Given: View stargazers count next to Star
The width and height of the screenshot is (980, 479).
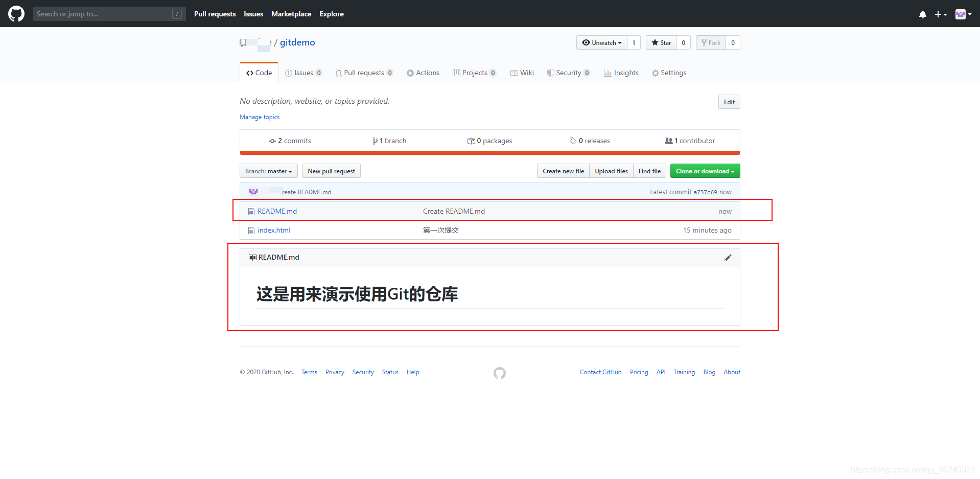Looking at the screenshot, I should [683, 42].
